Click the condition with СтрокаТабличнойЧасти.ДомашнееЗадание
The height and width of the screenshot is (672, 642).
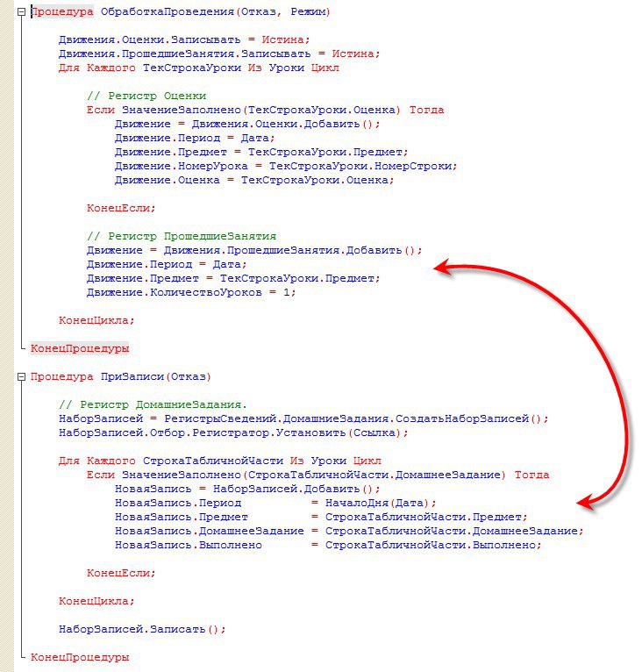[314, 475]
